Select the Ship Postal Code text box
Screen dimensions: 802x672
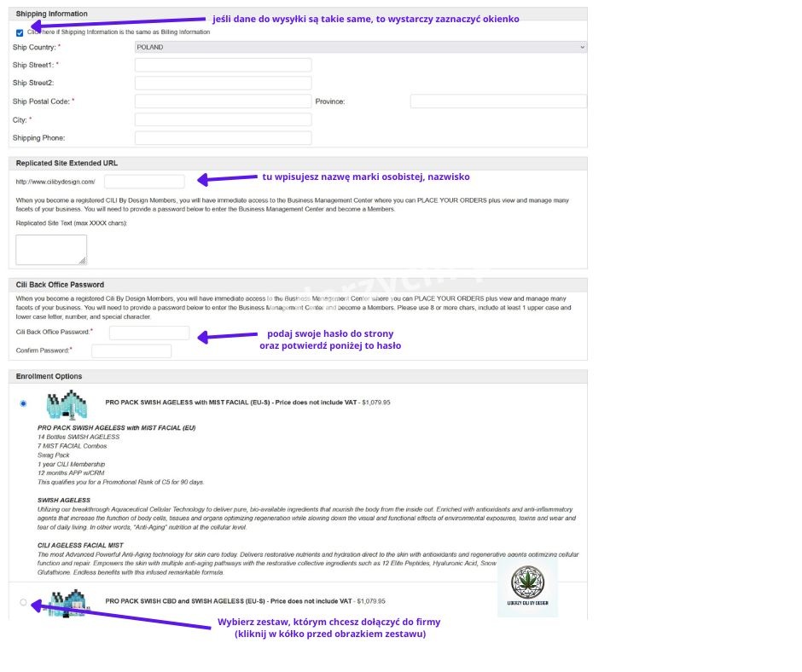(x=223, y=101)
